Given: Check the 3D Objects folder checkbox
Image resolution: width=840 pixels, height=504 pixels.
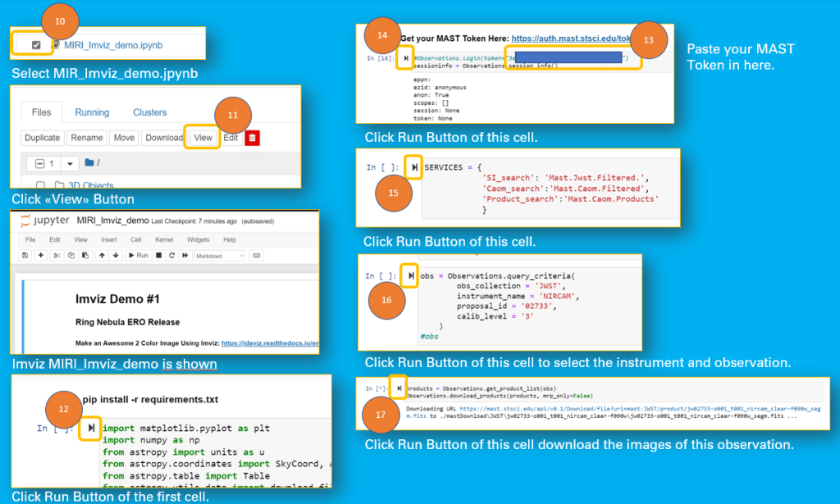Looking at the screenshot, I should [40, 185].
